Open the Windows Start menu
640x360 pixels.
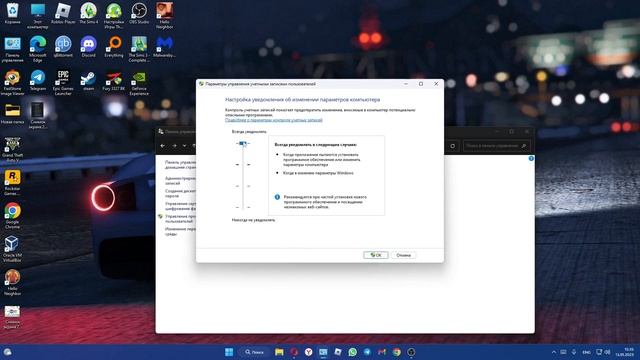(229, 352)
